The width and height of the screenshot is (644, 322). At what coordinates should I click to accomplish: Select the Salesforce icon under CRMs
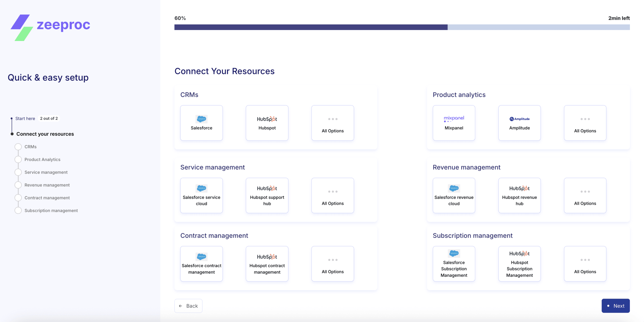tap(201, 123)
